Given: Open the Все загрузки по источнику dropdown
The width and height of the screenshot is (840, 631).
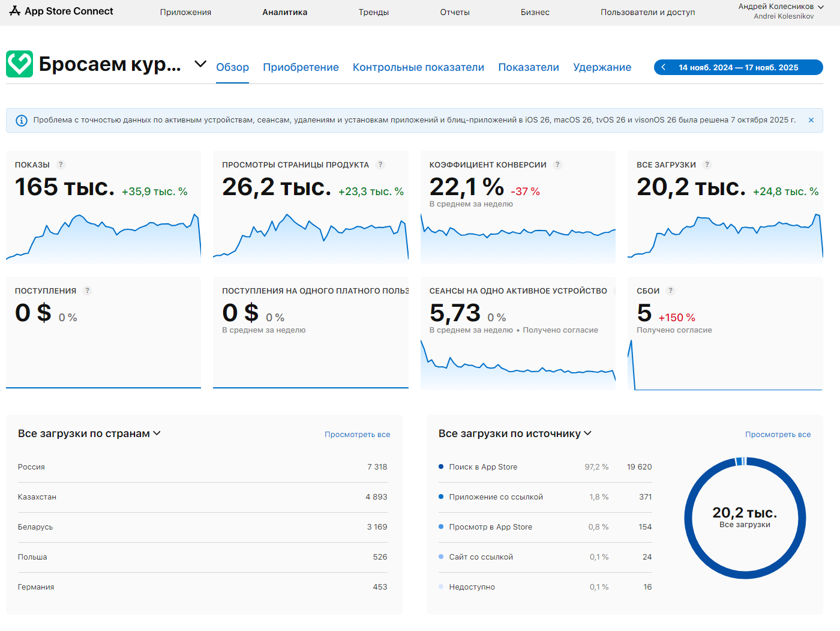Looking at the screenshot, I should [588, 433].
